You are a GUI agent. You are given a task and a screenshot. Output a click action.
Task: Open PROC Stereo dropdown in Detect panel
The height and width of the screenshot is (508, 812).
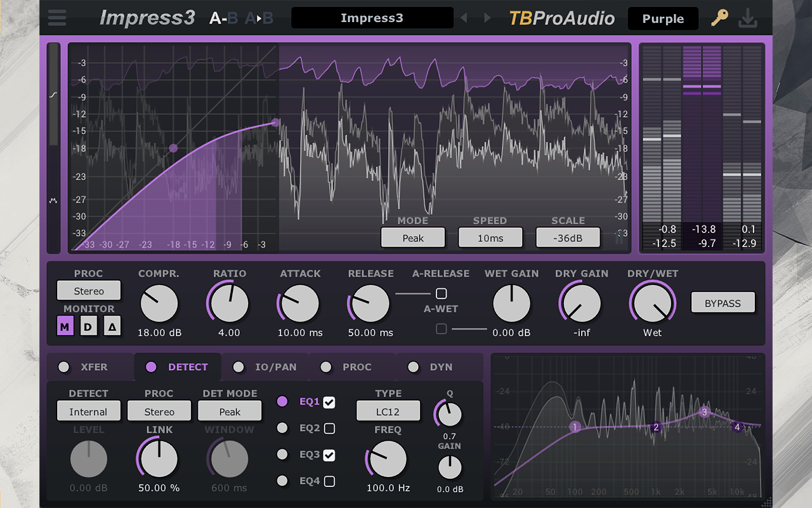click(159, 411)
